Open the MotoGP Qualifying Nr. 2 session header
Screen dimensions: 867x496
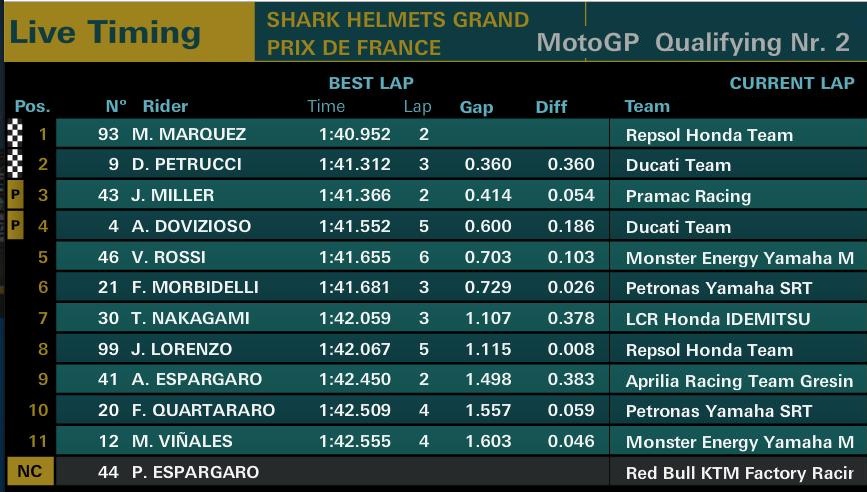pyautogui.click(x=693, y=42)
